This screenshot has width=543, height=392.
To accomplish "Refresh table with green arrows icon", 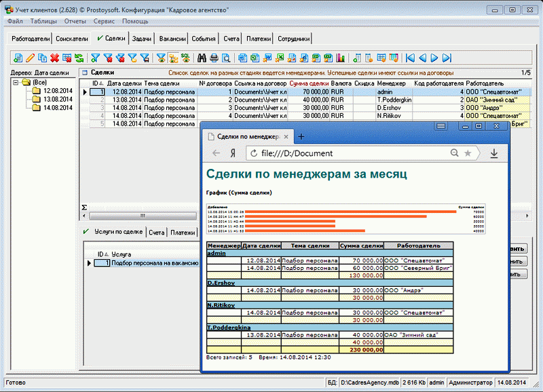I will click(x=79, y=58).
